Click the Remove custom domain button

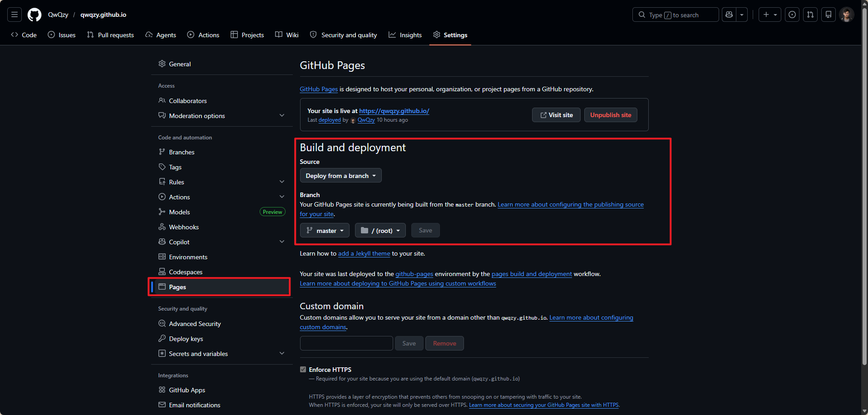(x=444, y=343)
